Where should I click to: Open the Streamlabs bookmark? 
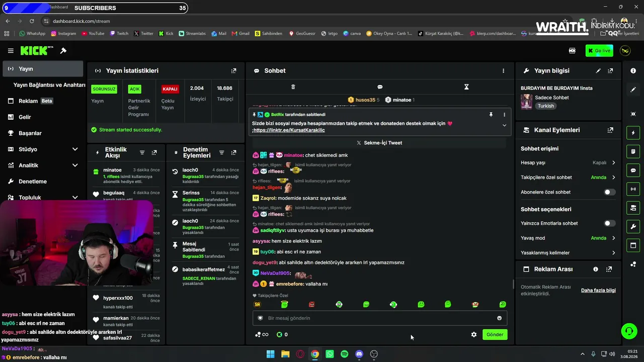192,34
